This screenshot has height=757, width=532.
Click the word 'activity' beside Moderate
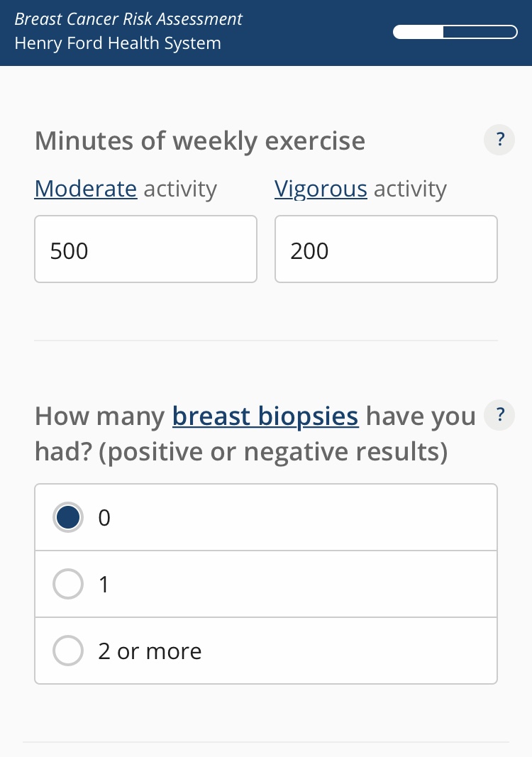(x=180, y=189)
